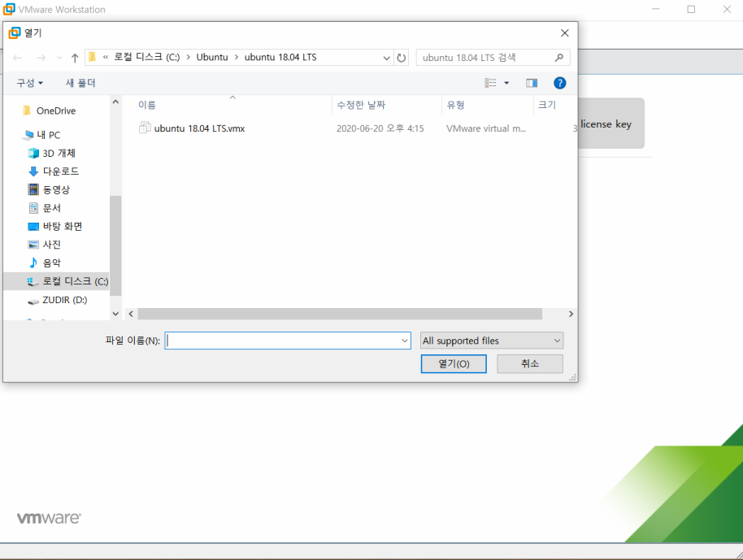Click Ubuntu in the breadcrumb path
743x560 pixels.
tap(212, 58)
